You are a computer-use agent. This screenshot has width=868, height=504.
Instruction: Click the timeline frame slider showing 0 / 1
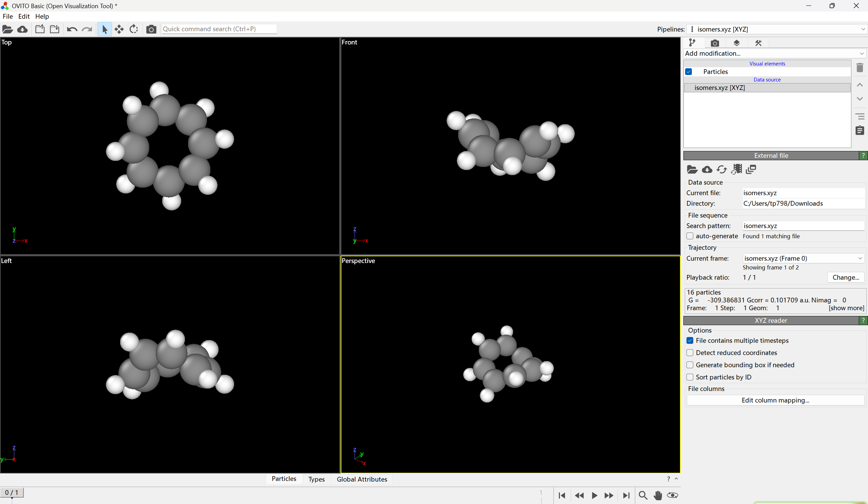click(x=12, y=493)
